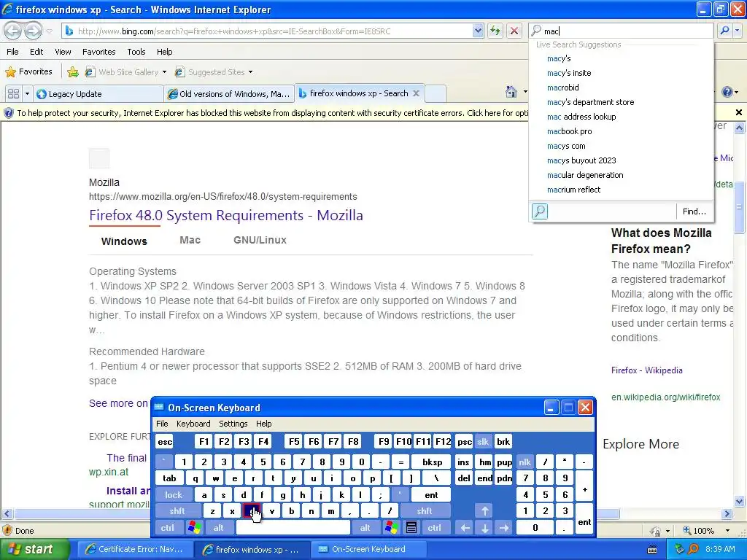Screen dimensions: 747x560
Task: Click the Home icon in command bar
Action: tap(511, 92)
